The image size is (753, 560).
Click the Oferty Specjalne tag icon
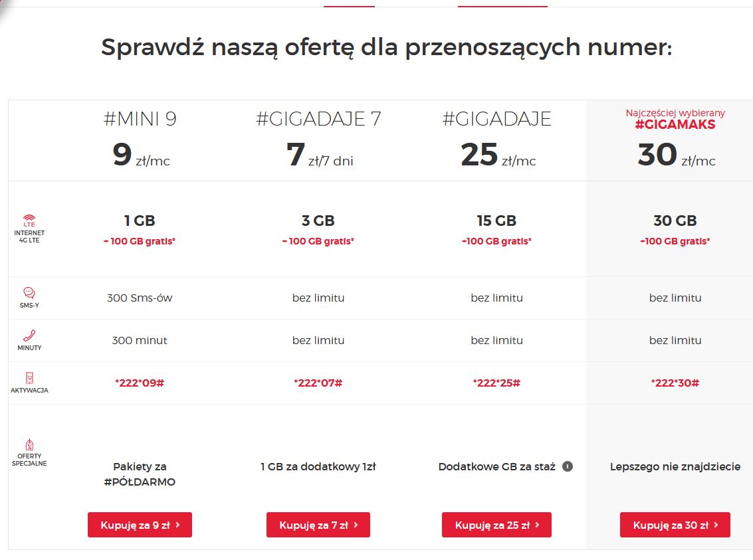29,445
